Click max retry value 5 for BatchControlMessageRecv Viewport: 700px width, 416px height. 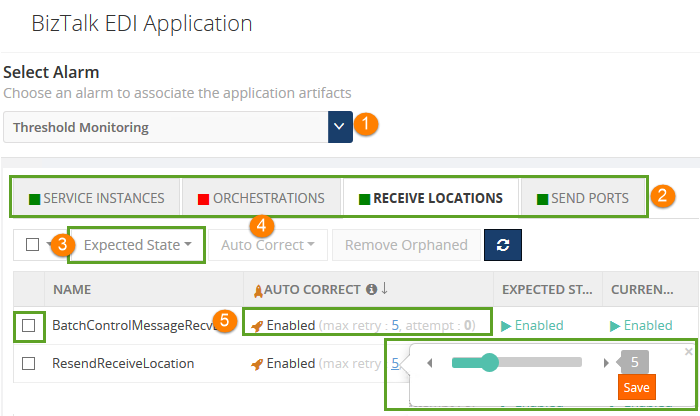[395, 325]
